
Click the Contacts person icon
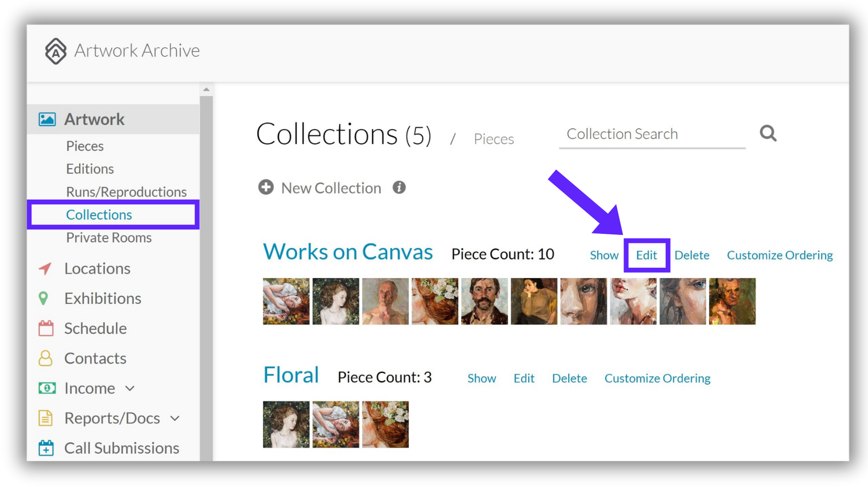(46, 358)
